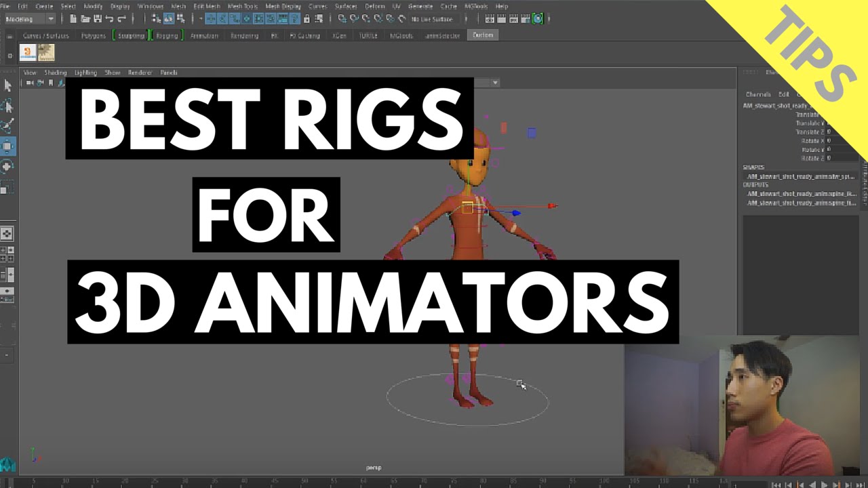Select the arrow Select tool
This screenshot has width=868, height=488.
(x=7, y=85)
